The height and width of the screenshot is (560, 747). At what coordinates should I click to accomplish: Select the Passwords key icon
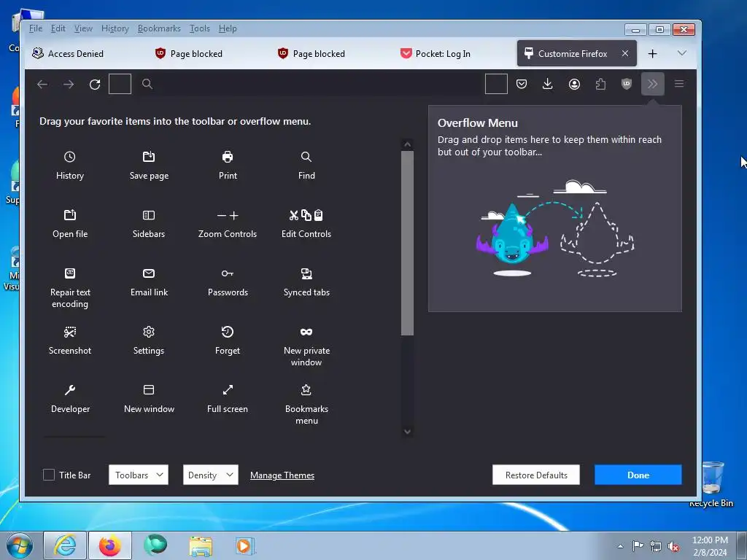pyautogui.click(x=228, y=273)
